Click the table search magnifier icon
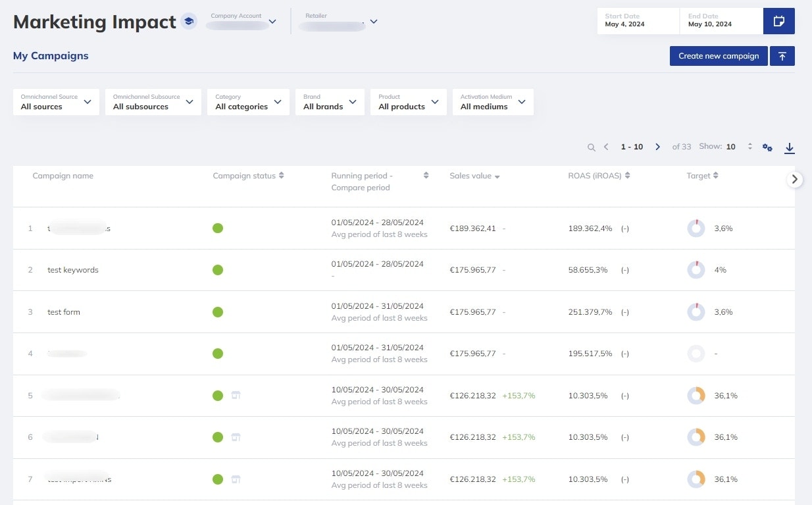812x505 pixels. (591, 147)
